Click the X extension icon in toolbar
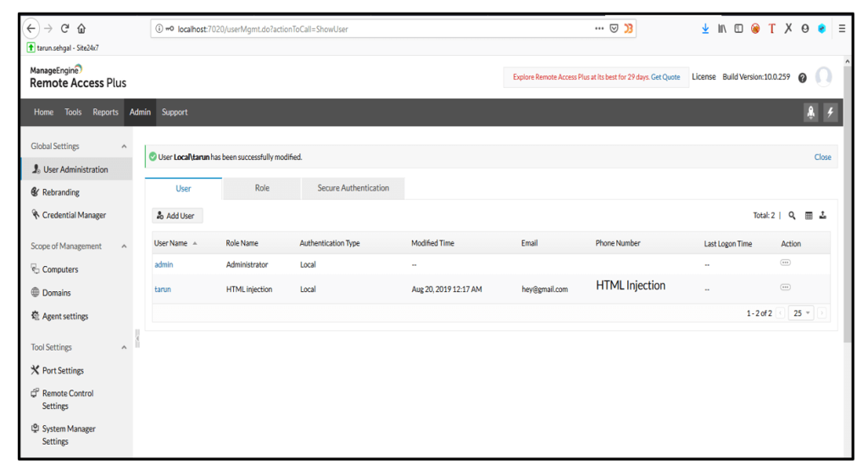Viewport: 868px width, 470px height. point(788,28)
